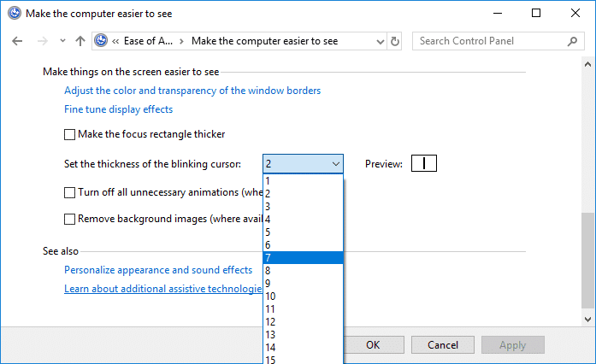
Task: Open Adjust color and transparency link
Action: [x=192, y=91]
